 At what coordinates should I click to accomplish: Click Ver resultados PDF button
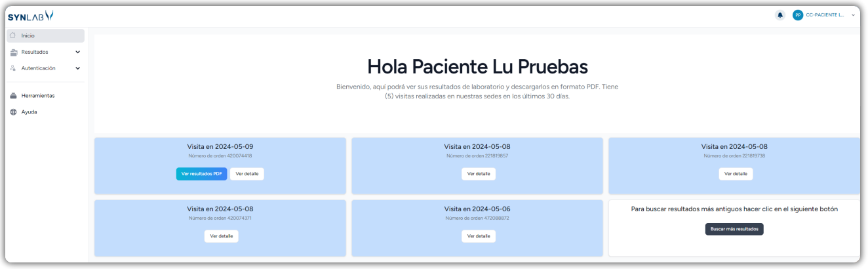click(x=201, y=174)
